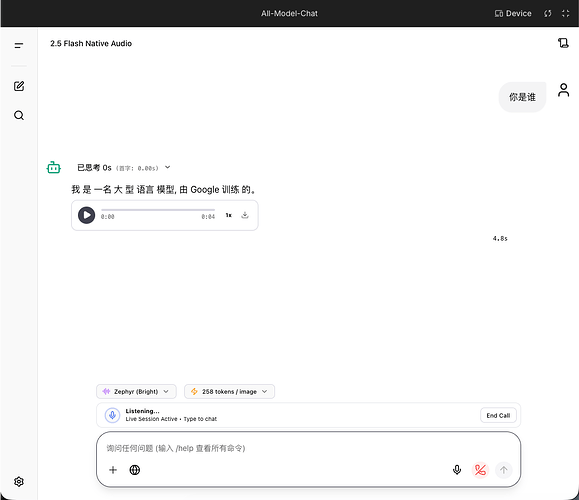Click the blue Listening microphone indicator
Image resolution: width=579 pixels, height=500 pixels.
pos(112,415)
